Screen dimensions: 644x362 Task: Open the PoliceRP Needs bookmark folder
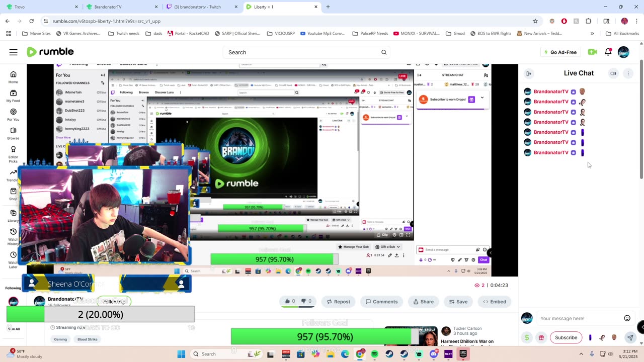(x=370, y=34)
